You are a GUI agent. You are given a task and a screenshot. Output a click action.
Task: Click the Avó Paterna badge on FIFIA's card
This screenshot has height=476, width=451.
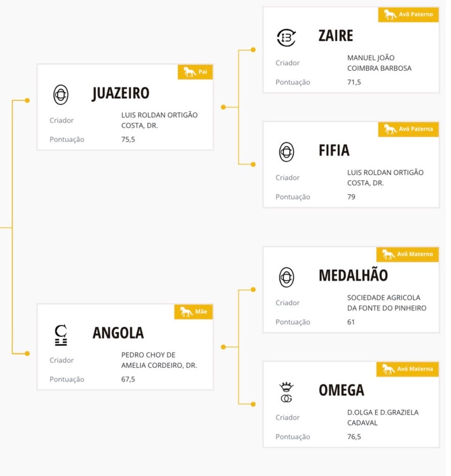coord(408,129)
